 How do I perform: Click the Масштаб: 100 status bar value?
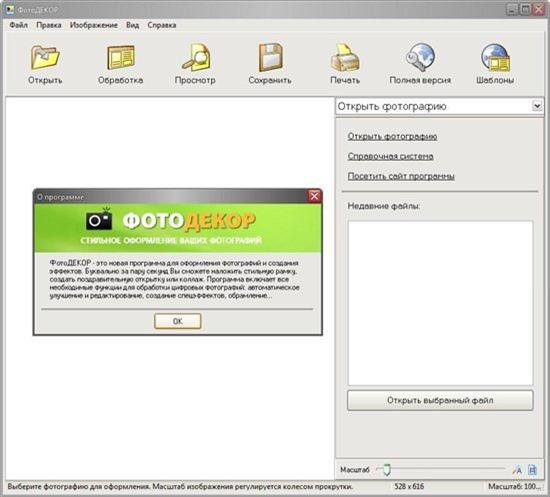point(515,486)
